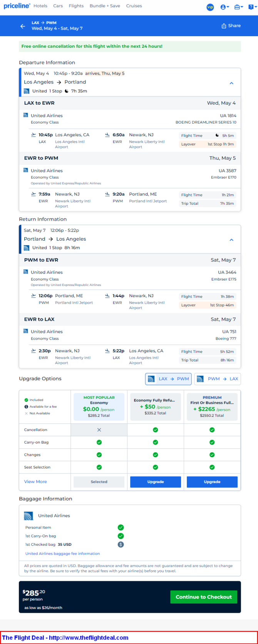The width and height of the screenshot is (258, 644).
Task: Click Continue to Checkout
Action: 204,597
